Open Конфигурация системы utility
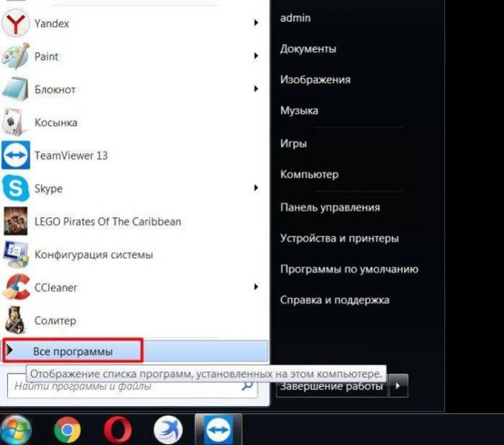Viewport: 504px width, 445px height. click(x=93, y=254)
